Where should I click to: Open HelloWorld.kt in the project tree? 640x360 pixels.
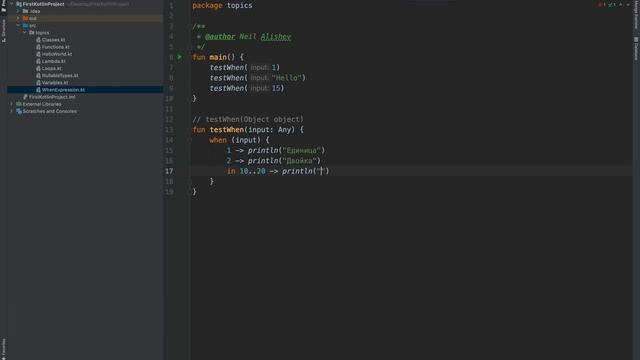(57, 54)
